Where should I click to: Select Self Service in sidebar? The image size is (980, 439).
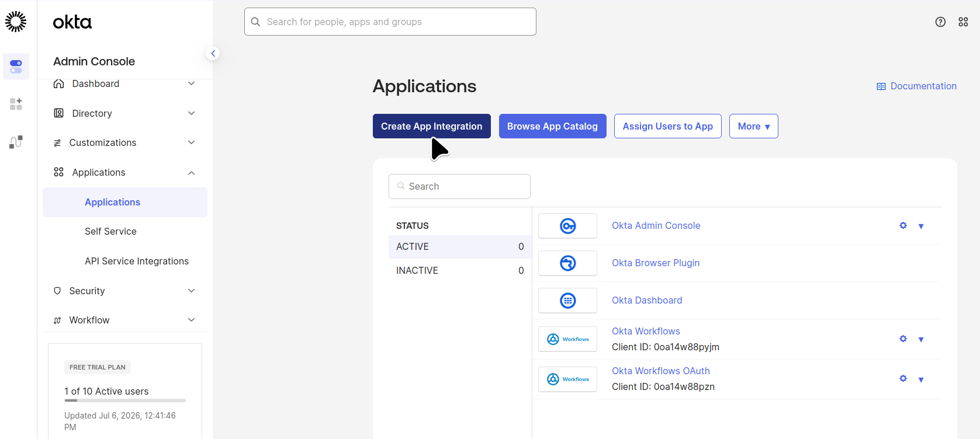point(110,231)
